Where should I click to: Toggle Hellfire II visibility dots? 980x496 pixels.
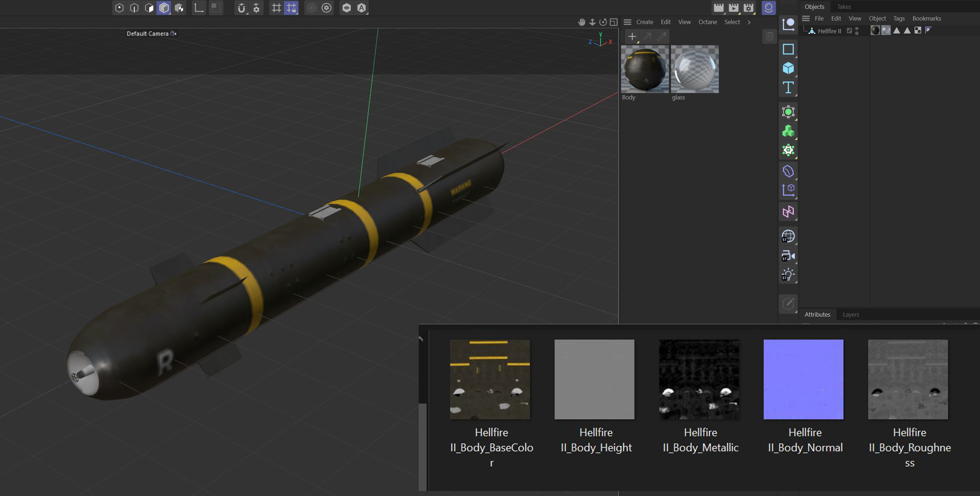tap(857, 31)
